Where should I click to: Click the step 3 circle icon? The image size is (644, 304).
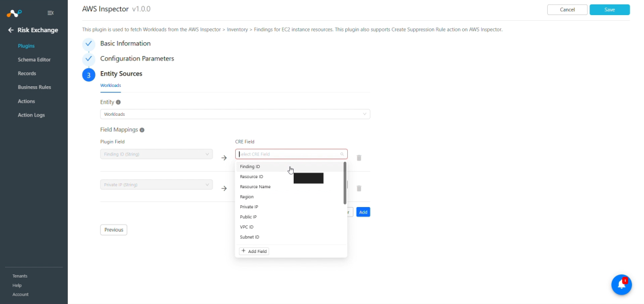89,75
